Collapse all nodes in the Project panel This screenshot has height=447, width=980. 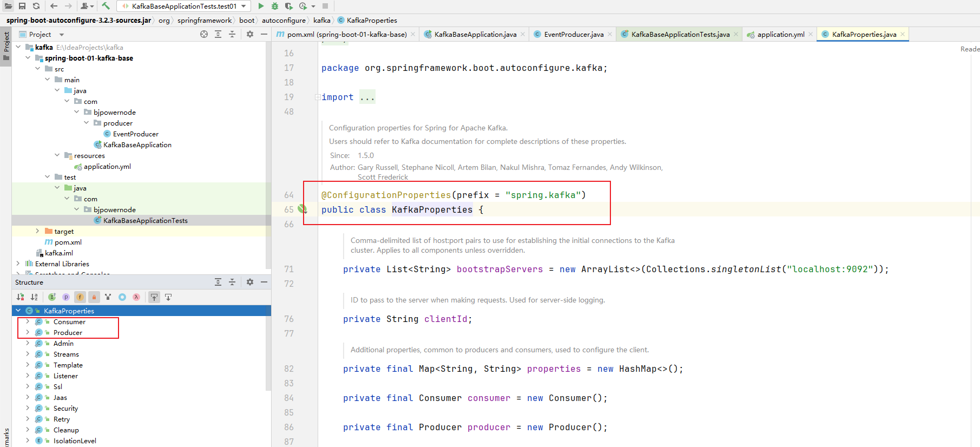(x=232, y=34)
